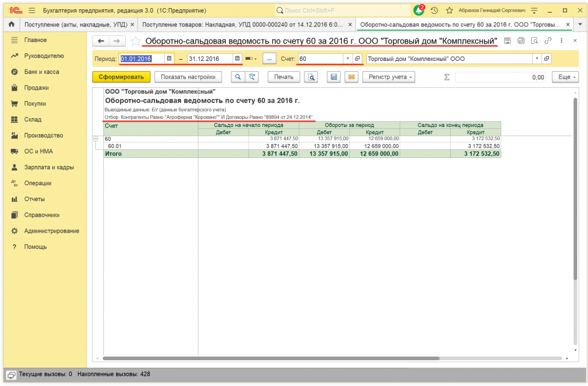
Task: Print report using top-right printer icon
Action: pyautogui.click(x=521, y=41)
